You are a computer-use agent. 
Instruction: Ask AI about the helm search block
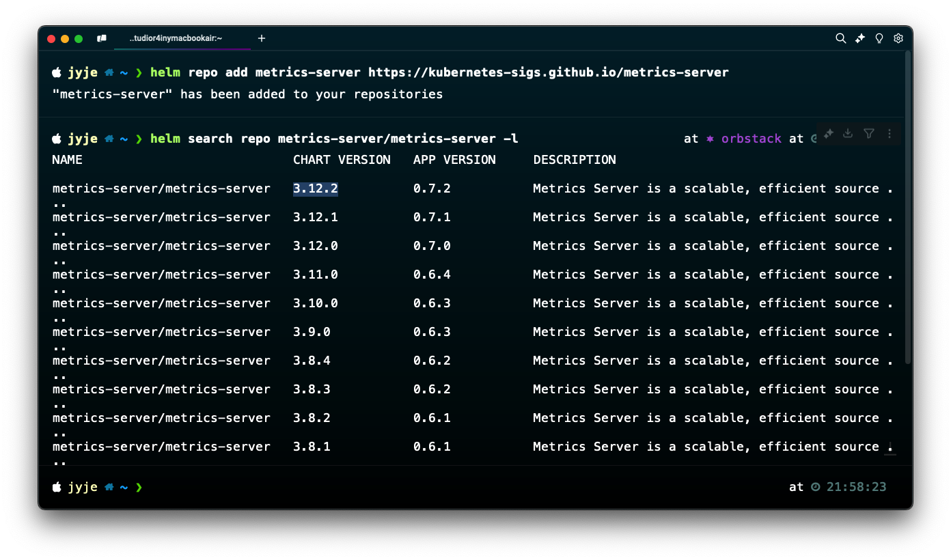point(829,134)
